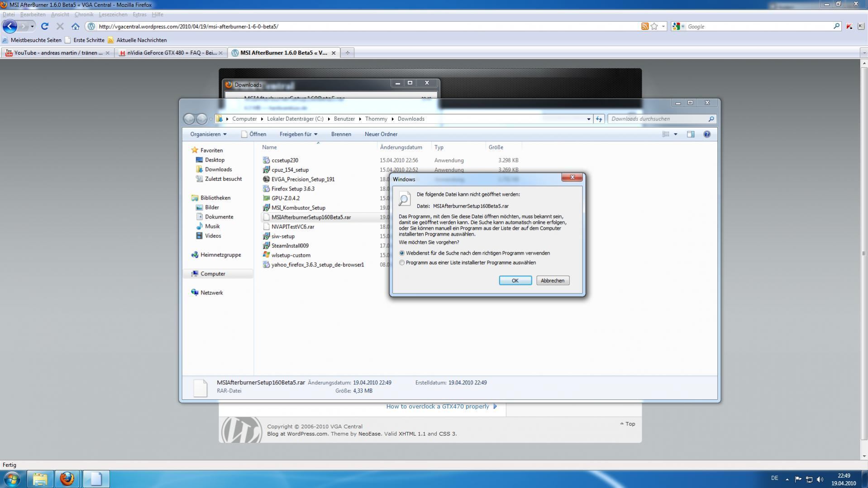Click the volume icon in system tray
Viewport: 868px width, 488px height.
pyautogui.click(x=820, y=479)
